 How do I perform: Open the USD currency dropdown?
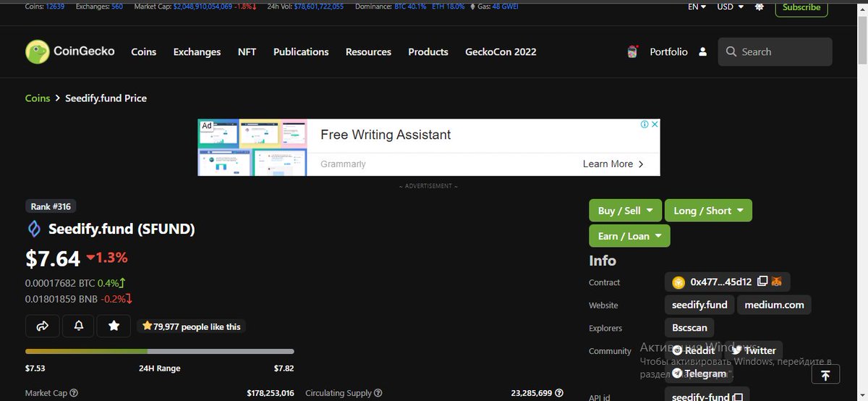pos(731,7)
